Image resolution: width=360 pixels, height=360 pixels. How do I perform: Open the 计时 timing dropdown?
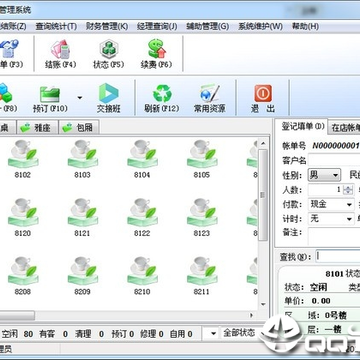pyautogui.click(x=331, y=219)
